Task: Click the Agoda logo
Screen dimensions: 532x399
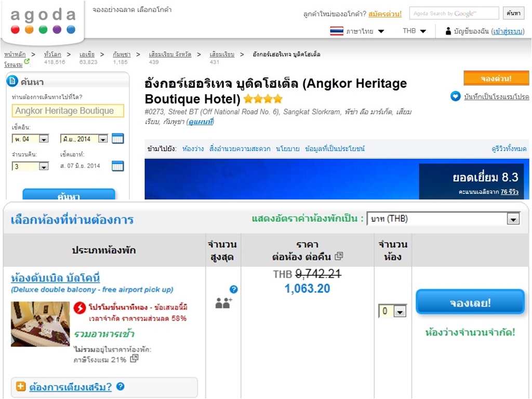Action: 43,21
